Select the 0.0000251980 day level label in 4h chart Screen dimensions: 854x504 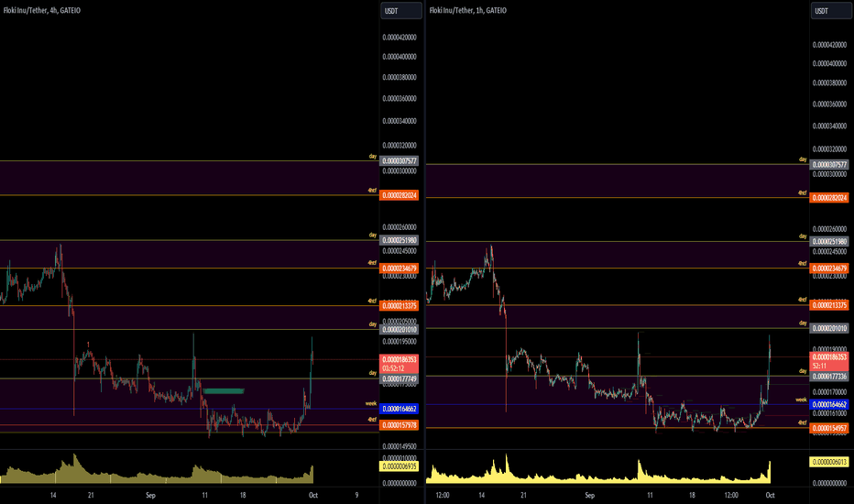pyautogui.click(x=400, y=240)
